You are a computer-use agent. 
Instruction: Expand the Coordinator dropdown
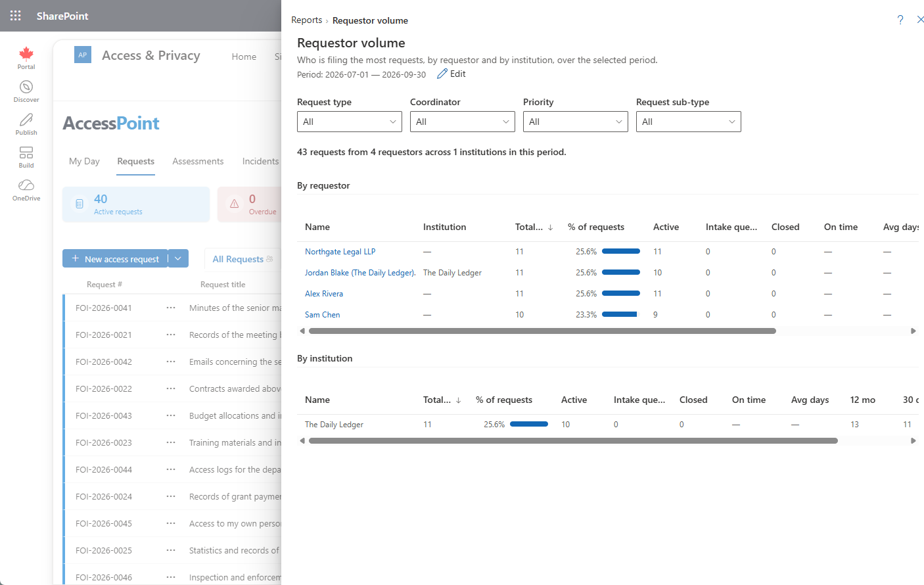pos(463,122)
